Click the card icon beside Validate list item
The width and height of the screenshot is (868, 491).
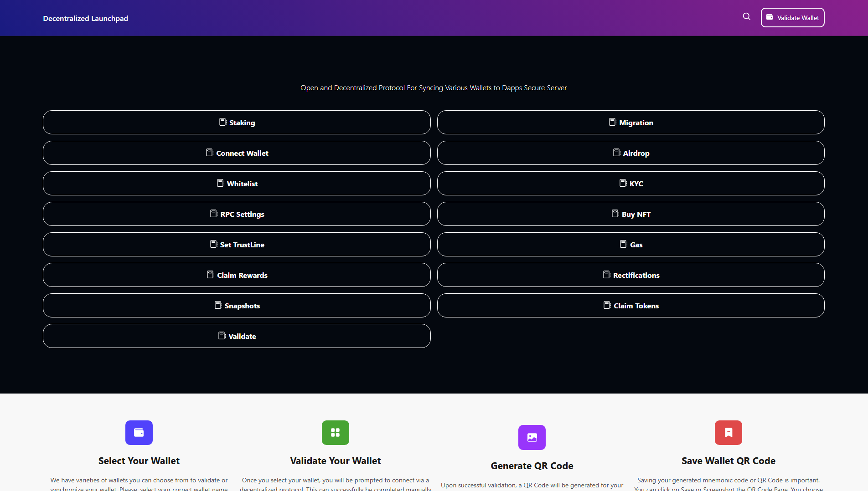(222, 336)
